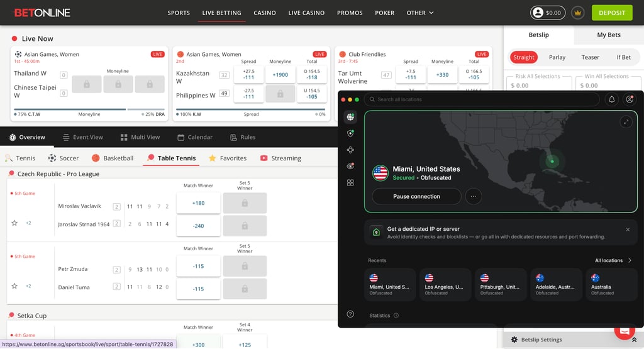Expand +2 markets for Vaclavik match
Screen dimensions: 644x349
click(x=28, y=223)
